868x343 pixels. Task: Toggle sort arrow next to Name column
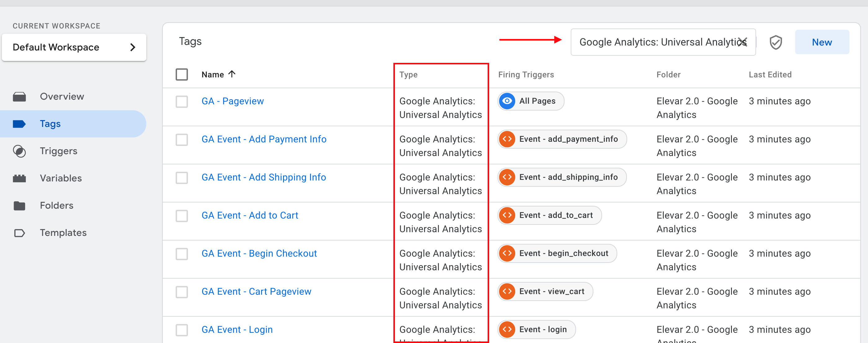tap(232, 74)
